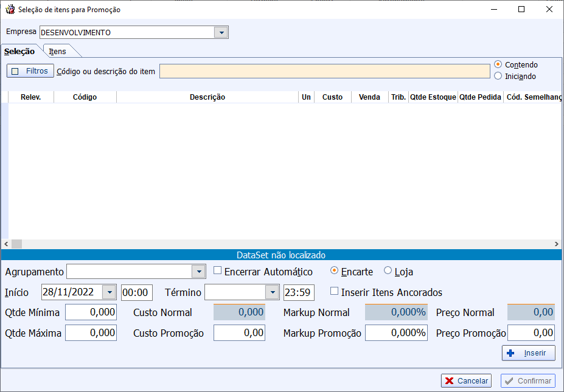Viewport: 564px width, 392px height.
Task: Open the Empresa dropdown list
Action: pyautogui.click(x=221, y=32)
